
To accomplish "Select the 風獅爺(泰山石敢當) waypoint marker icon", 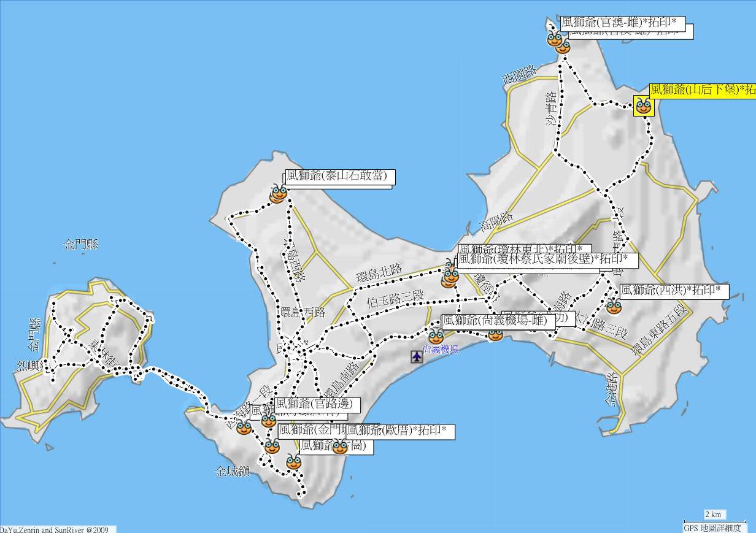I will point(279,194).
